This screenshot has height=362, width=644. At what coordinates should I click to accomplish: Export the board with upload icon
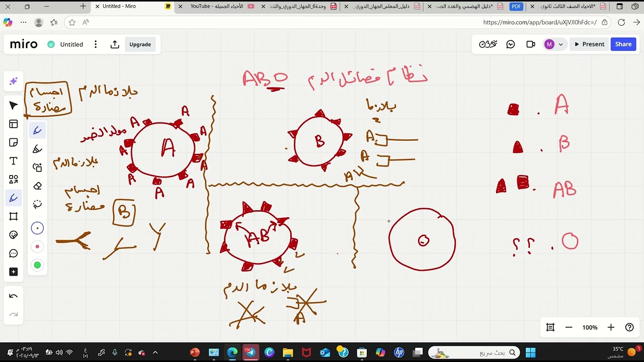click(115, 44)
